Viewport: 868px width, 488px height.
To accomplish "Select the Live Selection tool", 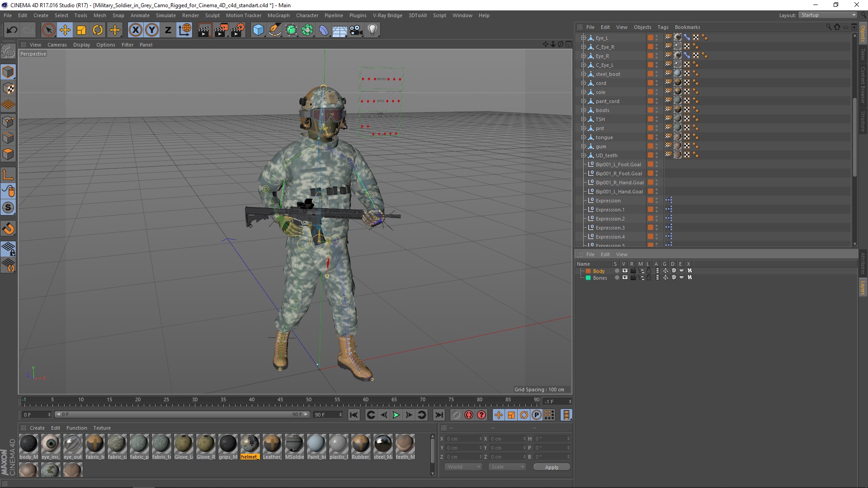I will pyautogui.click(x=48, y=30).
